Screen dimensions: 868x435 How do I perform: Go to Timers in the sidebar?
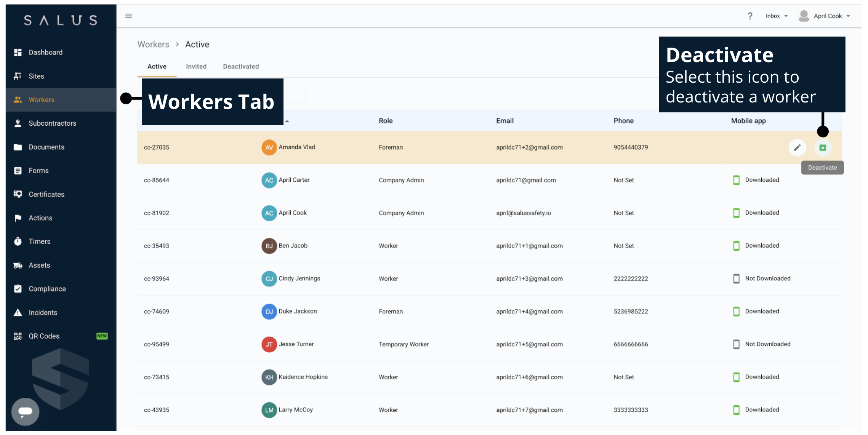pos(39,241)
